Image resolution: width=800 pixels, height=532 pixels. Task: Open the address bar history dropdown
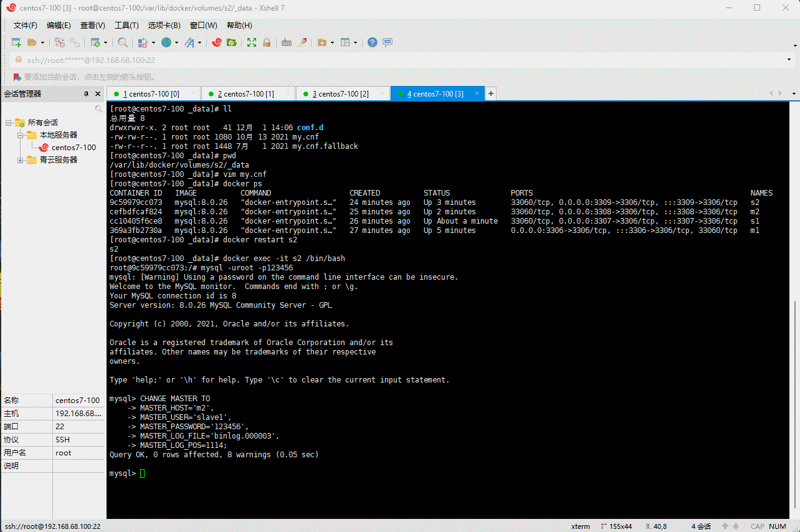coord(790,60)
